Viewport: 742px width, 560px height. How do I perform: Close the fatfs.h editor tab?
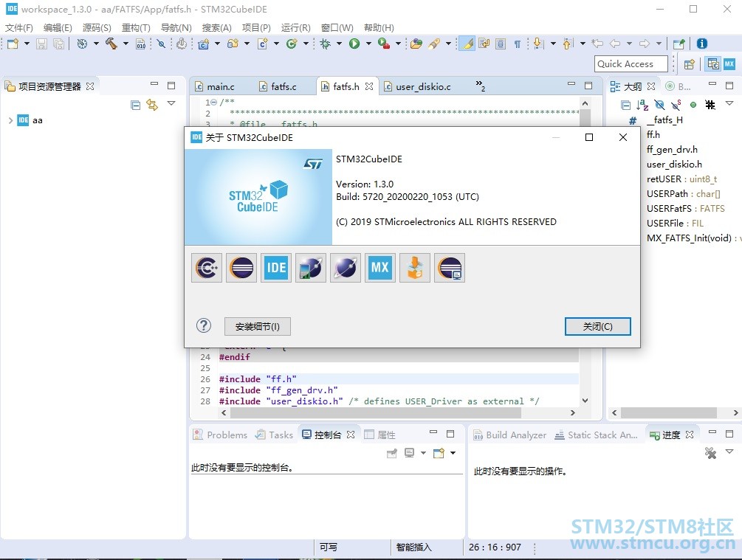coord(369,86)
